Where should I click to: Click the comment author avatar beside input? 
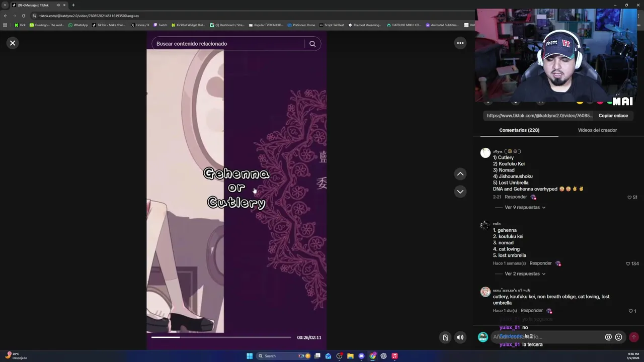[x=482, y=337]
